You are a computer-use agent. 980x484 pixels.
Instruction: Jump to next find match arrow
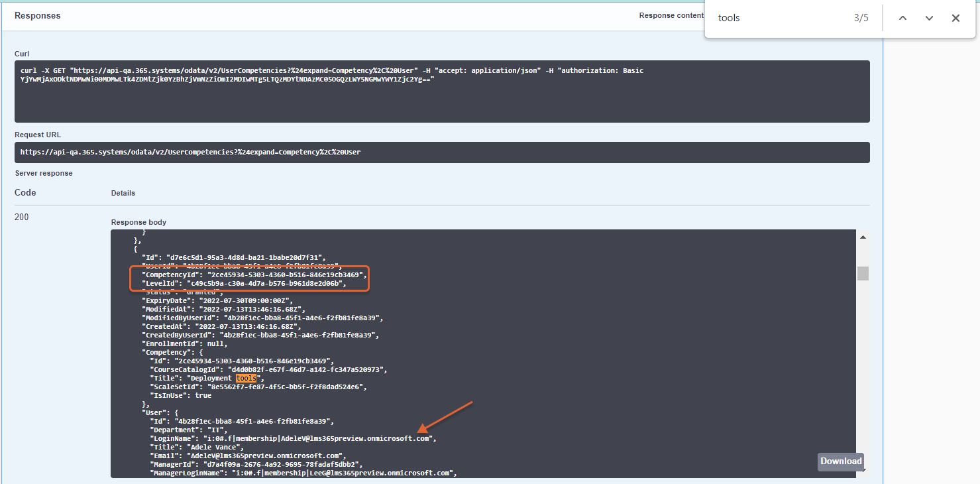tap(929, 18)
